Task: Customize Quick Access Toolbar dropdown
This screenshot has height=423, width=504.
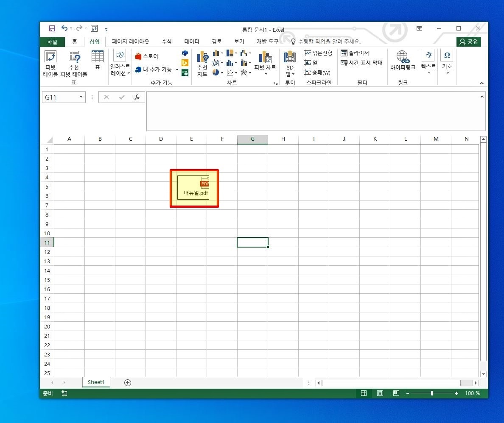Action: [x=106, y=29]
